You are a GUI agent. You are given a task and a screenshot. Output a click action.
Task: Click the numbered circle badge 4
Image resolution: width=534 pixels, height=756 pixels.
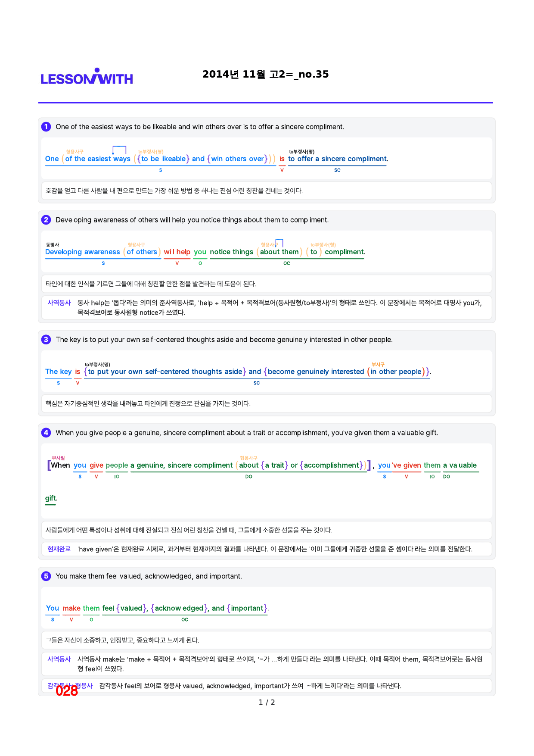tap(46, 433)
